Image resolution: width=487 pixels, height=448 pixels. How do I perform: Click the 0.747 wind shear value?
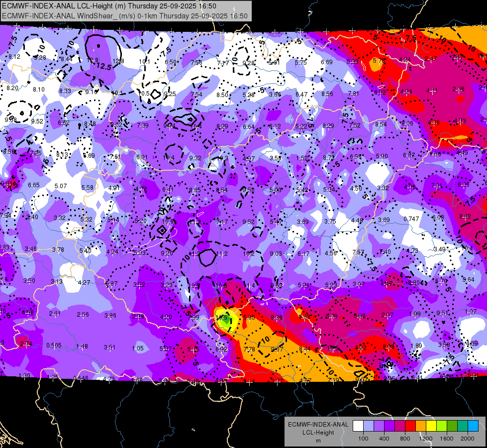click(411, 219)
